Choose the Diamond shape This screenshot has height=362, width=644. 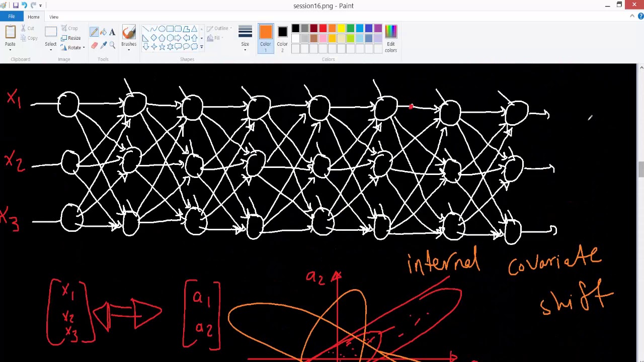[153, 38]
